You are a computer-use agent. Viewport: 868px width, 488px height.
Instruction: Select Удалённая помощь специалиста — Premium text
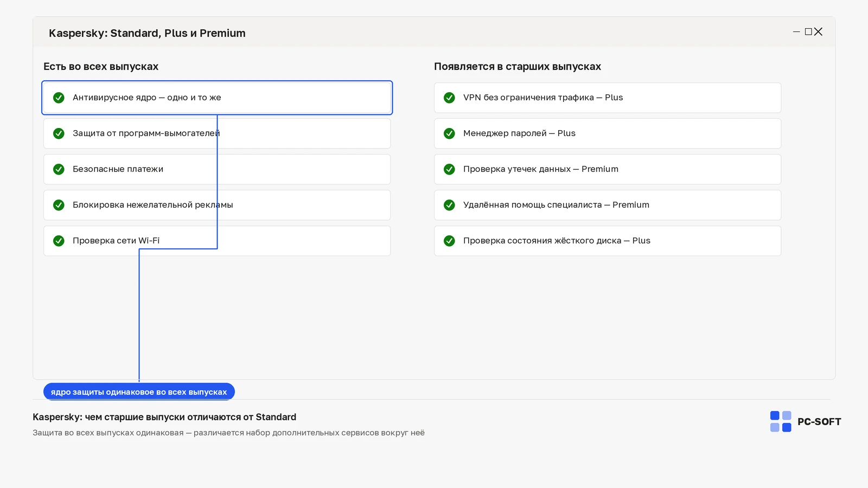(x=556, y=205)
